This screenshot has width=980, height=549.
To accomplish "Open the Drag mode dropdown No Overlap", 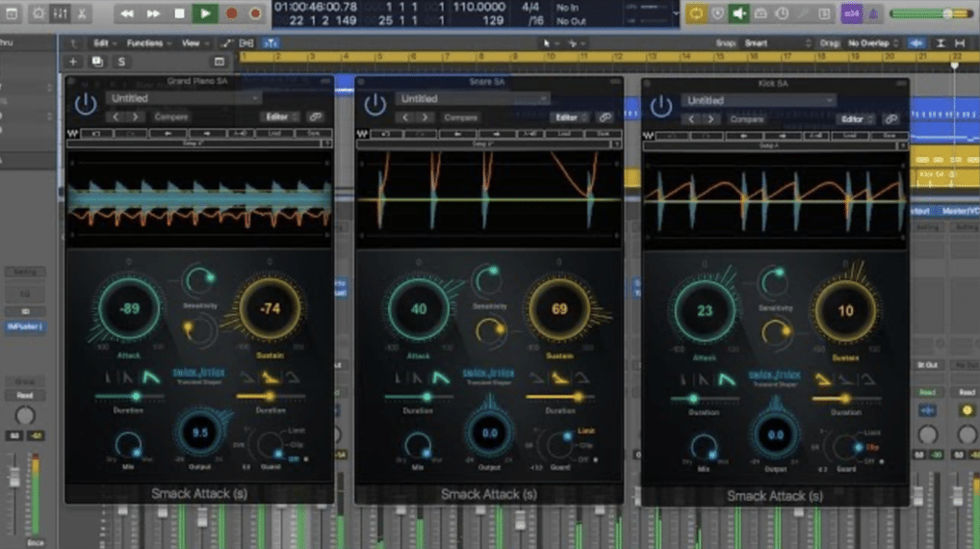I will (872, 43).
